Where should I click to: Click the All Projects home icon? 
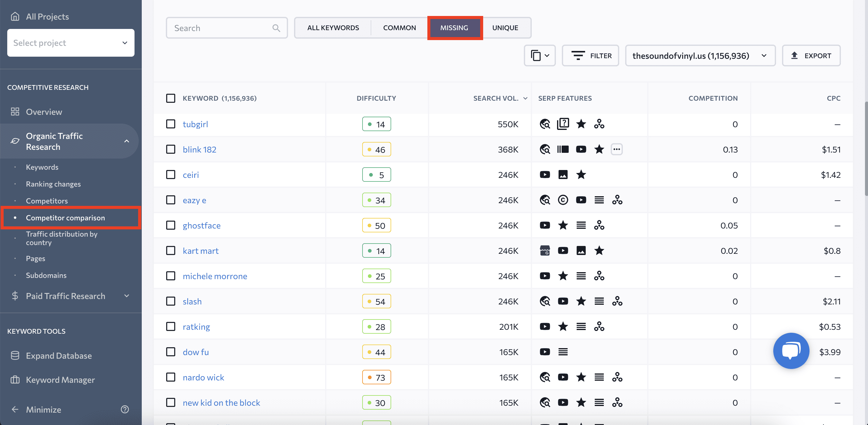coord(15,16)
